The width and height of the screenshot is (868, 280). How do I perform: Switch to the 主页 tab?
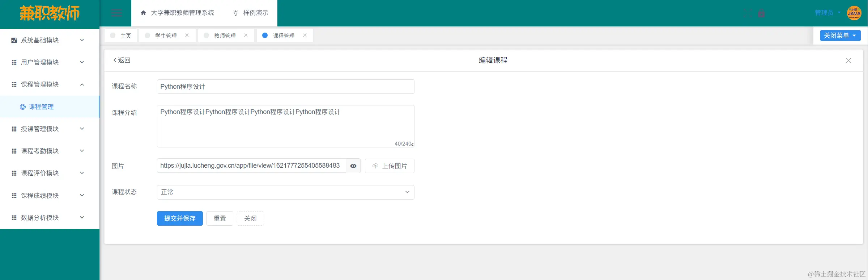(x=121, y=35)
